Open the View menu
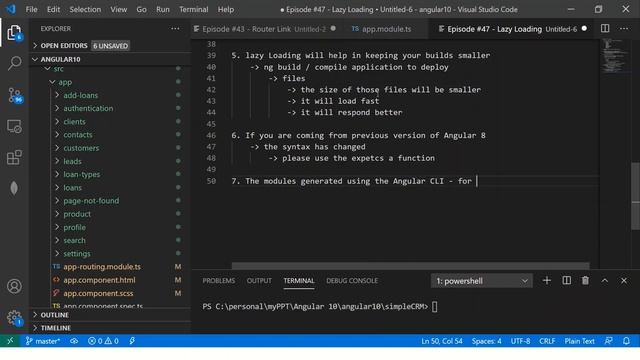The width and height of the screenshot is (640, 360). 118,9
